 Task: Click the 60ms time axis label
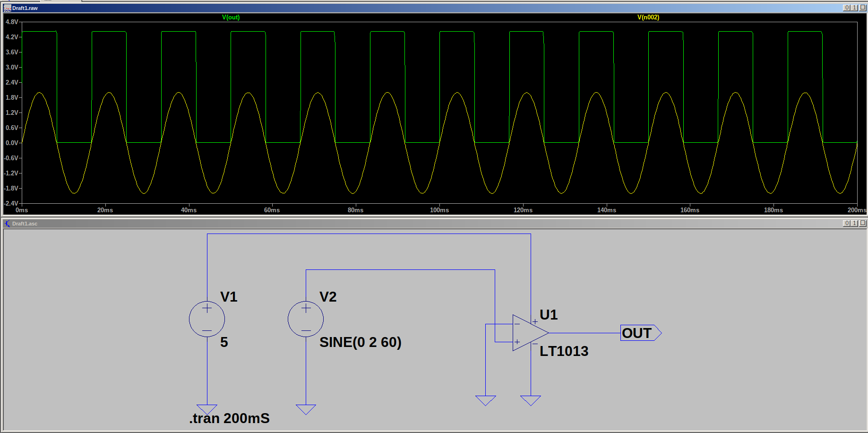point(272,210)
